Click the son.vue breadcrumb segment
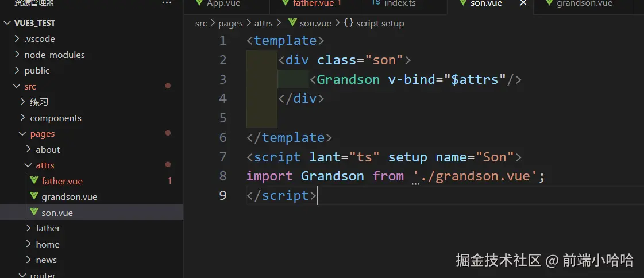644x278 pixels. coord(315,24)
